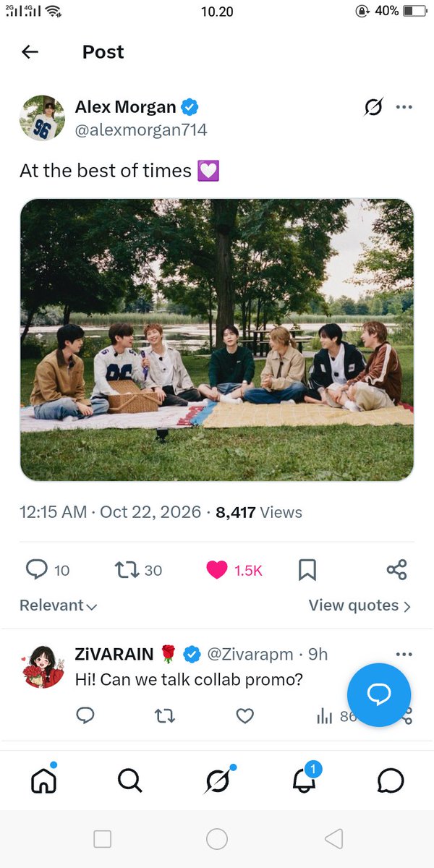Screen dimensions: 434x868
Task: Bookmark Alex Morgan's post
Action: (x=307, y=570)
